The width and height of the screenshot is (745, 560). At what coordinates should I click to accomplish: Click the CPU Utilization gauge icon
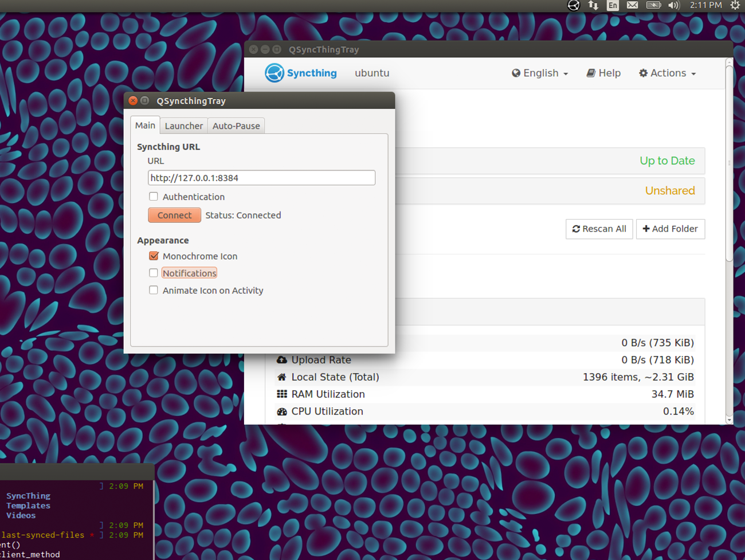coord(282,412)
